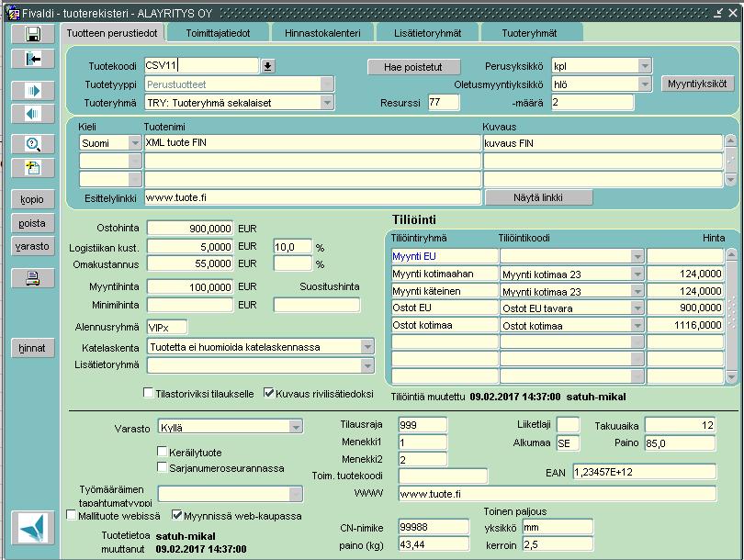Viewport: 744px width, 560px height.
Task: Open Työmääräimen tapahtumatyyppi dropdown
Action: 295,494
